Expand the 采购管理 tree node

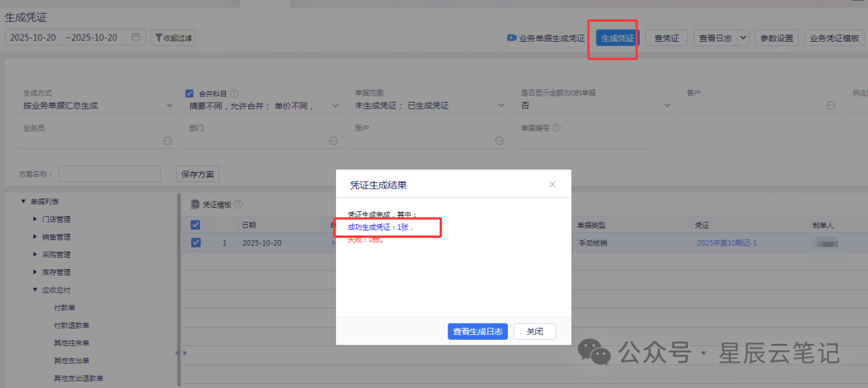coord(35,255)
